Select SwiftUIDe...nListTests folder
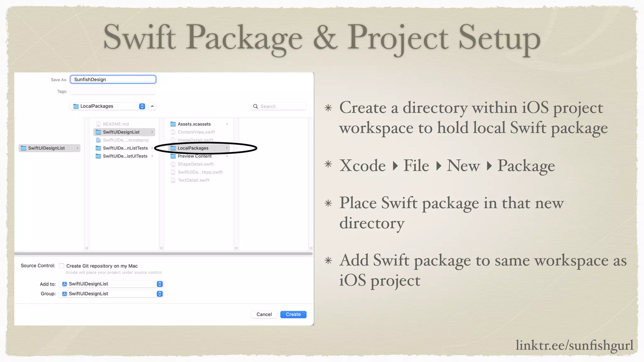 [125, 148]
